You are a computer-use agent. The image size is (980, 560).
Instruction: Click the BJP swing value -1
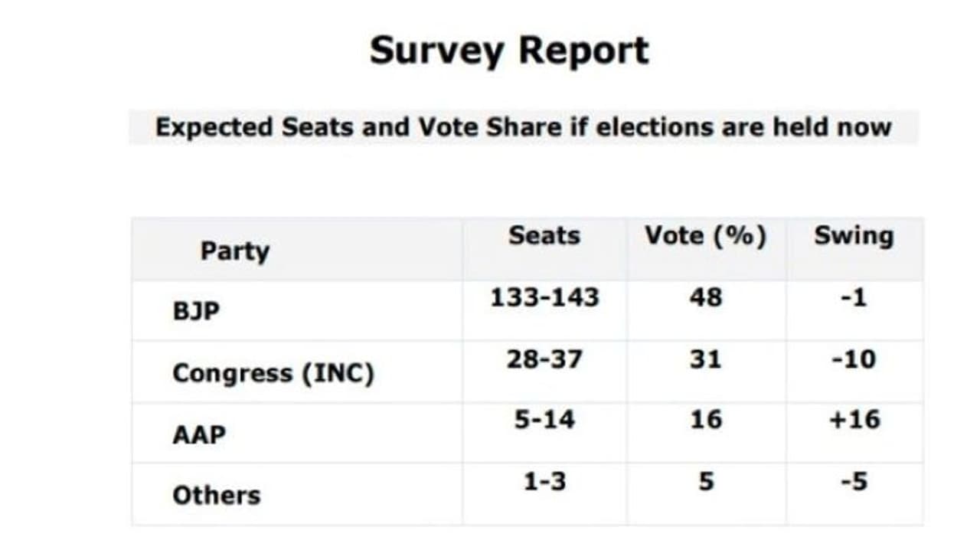pos(854,297)
